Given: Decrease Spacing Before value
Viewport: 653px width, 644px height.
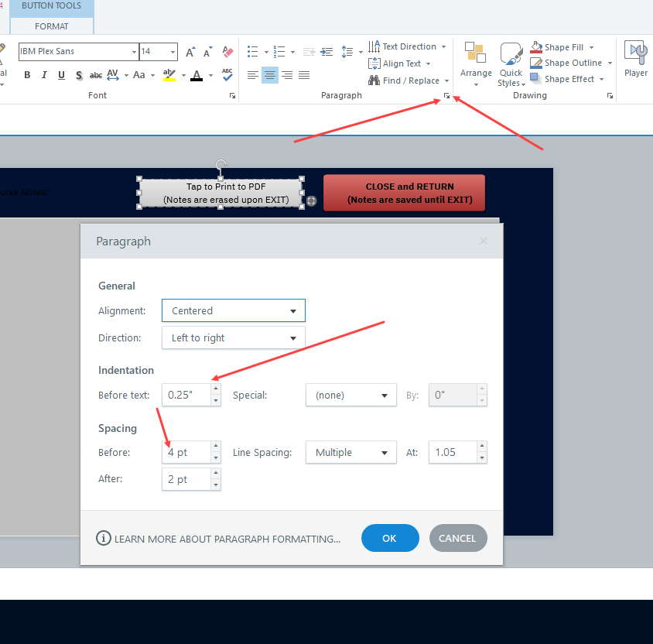Looking at the screenshot, I should tap(216, 457).
